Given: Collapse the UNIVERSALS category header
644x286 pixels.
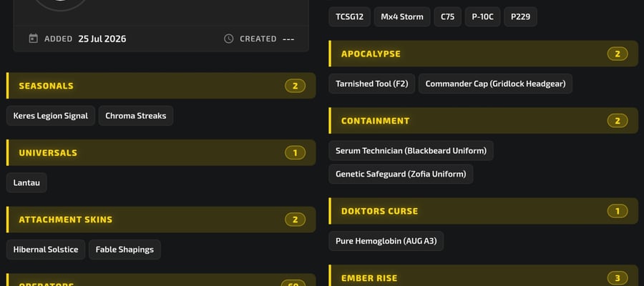Looking at the screenshot, I should [x=161, y=152].
